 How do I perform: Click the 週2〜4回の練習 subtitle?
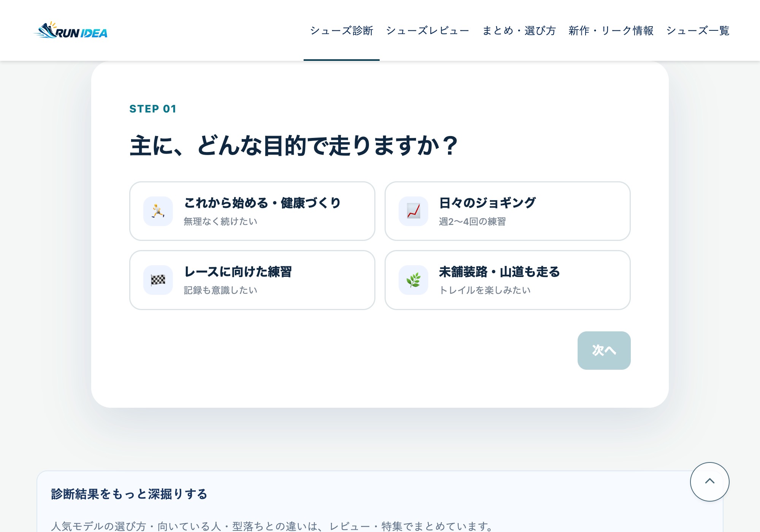coord(472,221)
